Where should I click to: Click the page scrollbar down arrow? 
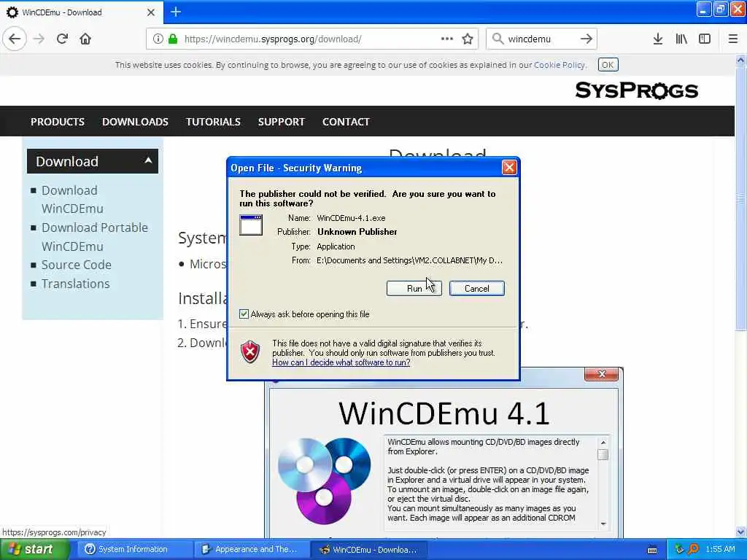(x=740, y=532)
